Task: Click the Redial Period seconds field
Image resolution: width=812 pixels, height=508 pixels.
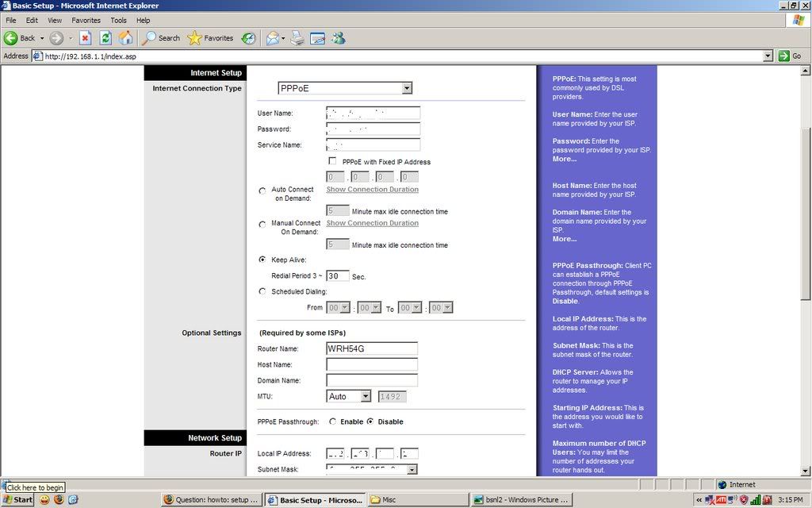Action: pos(338,276)
